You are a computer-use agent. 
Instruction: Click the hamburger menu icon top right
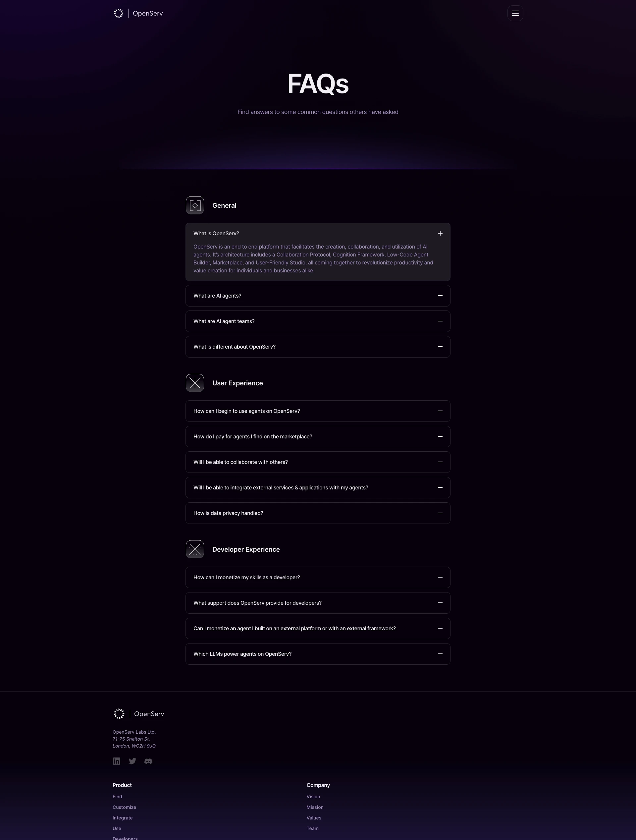click(515, 13)
